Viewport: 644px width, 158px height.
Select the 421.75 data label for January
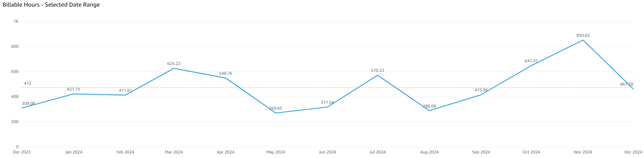(x=73, y=89)
